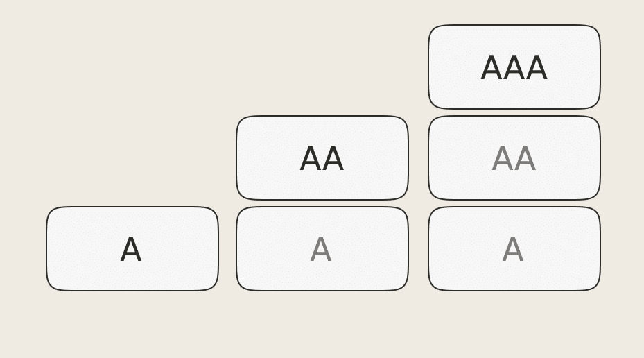This screenshot has height=358, width=644.
Task: Select the middle box of the three-box stack
Action: (514, 158)
